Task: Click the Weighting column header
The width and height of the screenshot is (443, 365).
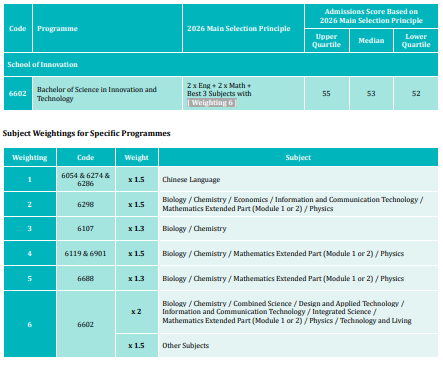Action: pos(30,157)
